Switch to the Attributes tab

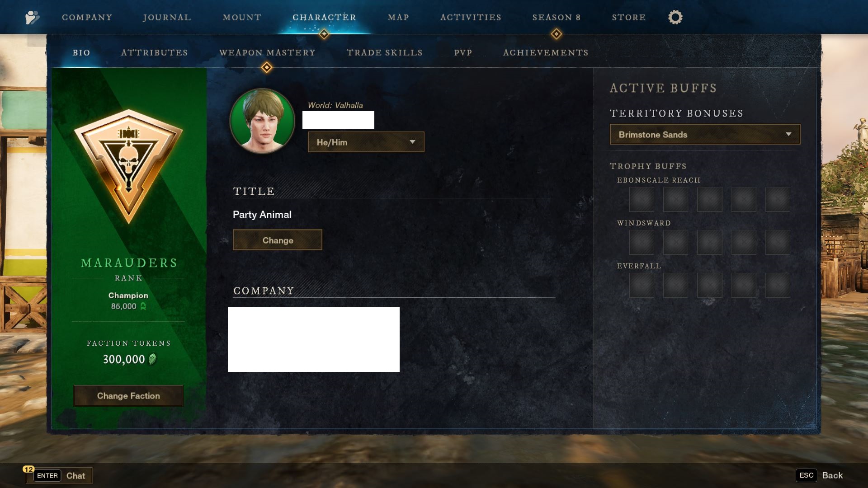(154, 52)
